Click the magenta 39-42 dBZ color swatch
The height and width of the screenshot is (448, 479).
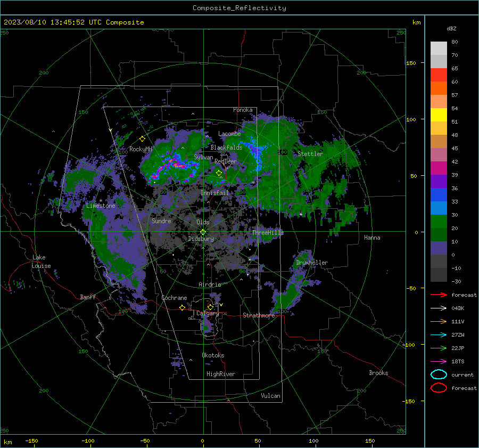pyautogui.click(x=439, y=168)
